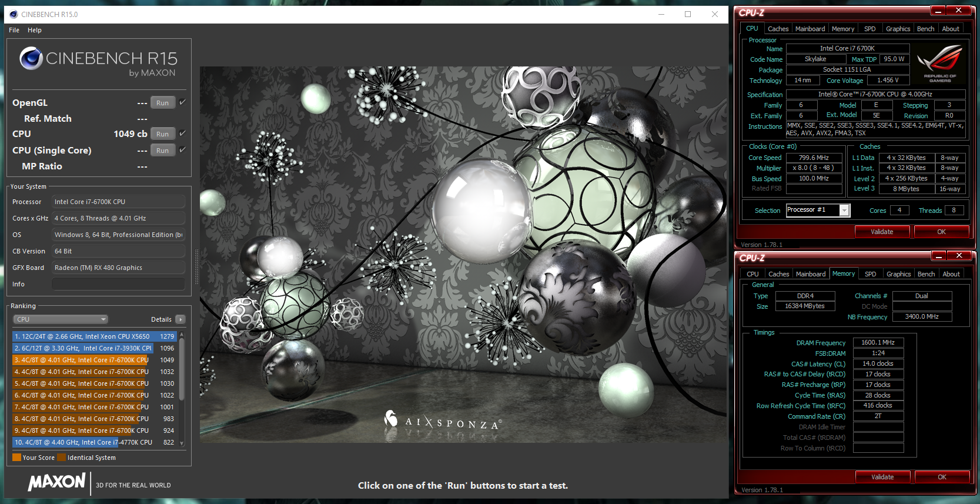Click the Your Score orange legend swatch
The height and width of the screenshot is (504, 980).
tap(16, 457)
